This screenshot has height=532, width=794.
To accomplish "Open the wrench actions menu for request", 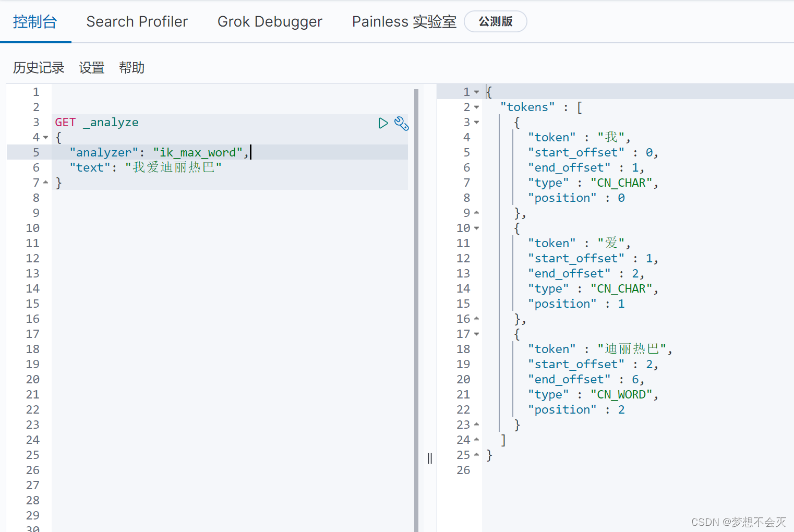I will point(401,123).
